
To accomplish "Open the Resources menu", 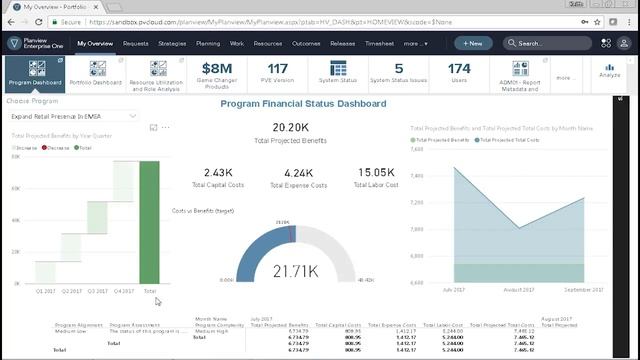I will coord(268,44).
